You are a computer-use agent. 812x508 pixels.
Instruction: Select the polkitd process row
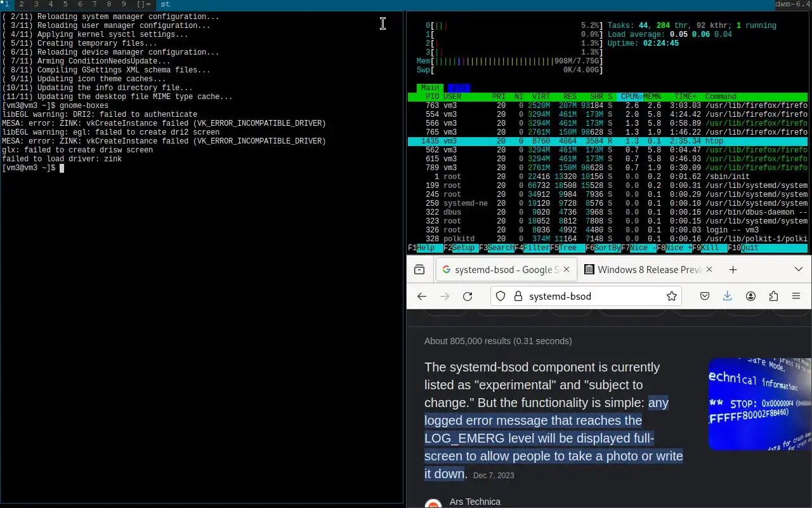[608, 239]
